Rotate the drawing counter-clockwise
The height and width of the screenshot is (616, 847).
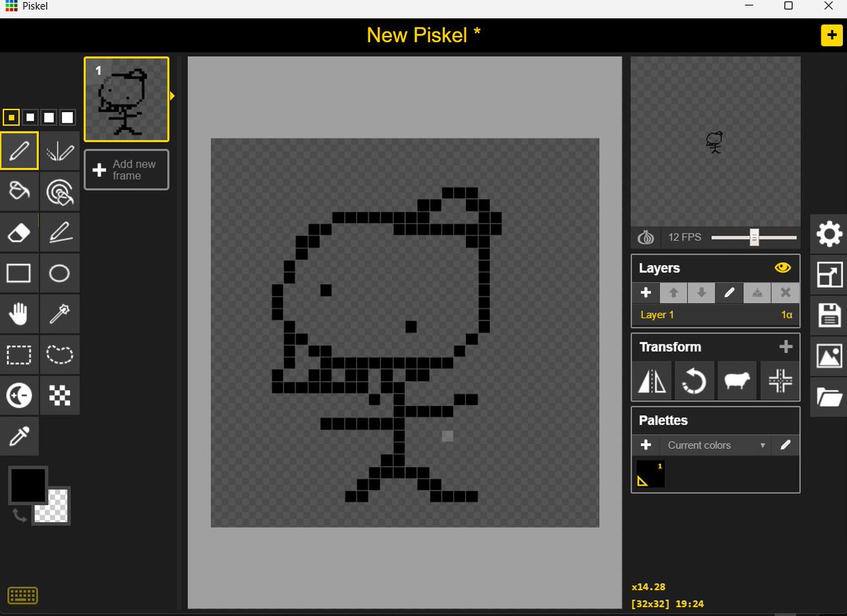click(695, 381)
